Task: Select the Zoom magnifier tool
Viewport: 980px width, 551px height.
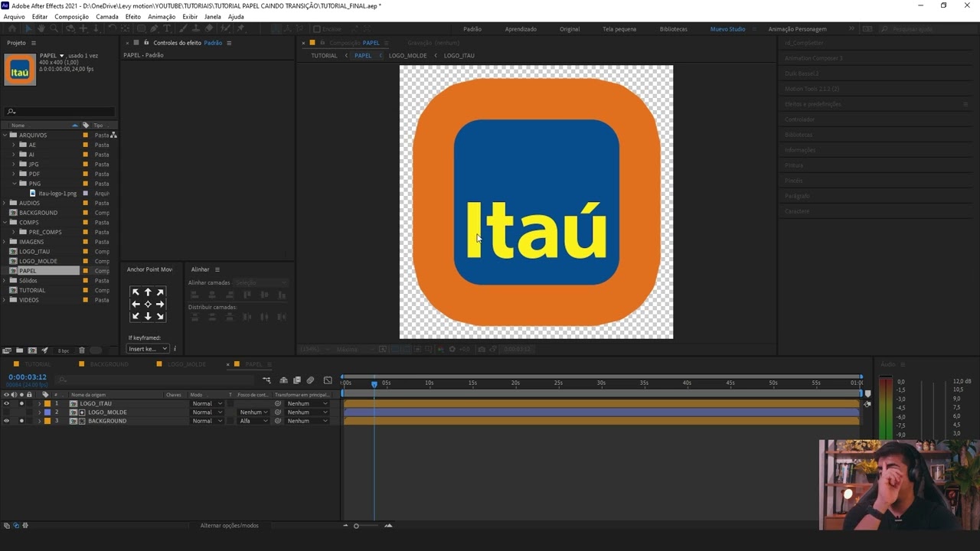Action: (x=54, y=29)
